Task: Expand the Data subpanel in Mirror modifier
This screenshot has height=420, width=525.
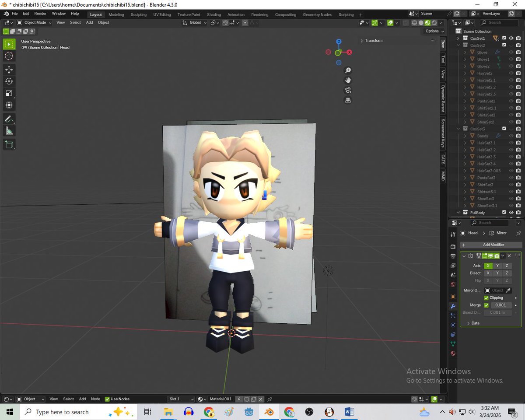Action: (473, 323)
